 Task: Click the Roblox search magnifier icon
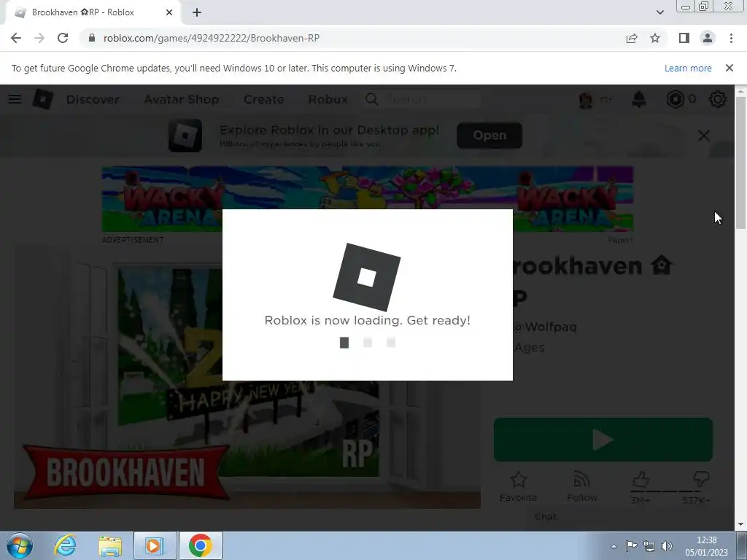[372, 99]
